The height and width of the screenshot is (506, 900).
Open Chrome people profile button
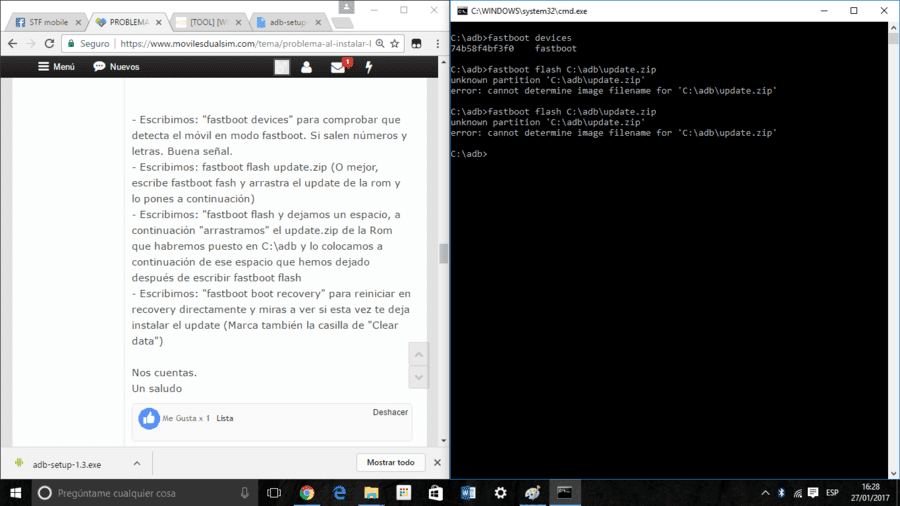point(346,7)
